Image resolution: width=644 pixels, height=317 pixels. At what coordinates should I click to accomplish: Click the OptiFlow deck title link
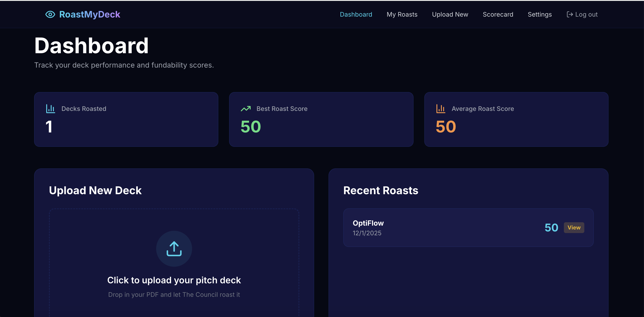pyautogui.click(x=368, y=223)
